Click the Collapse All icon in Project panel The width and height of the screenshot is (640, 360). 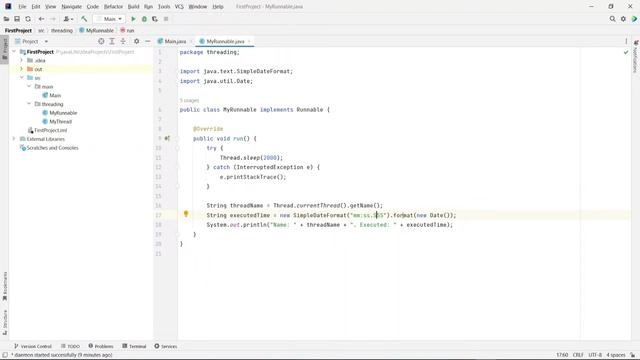coord(123,41)
